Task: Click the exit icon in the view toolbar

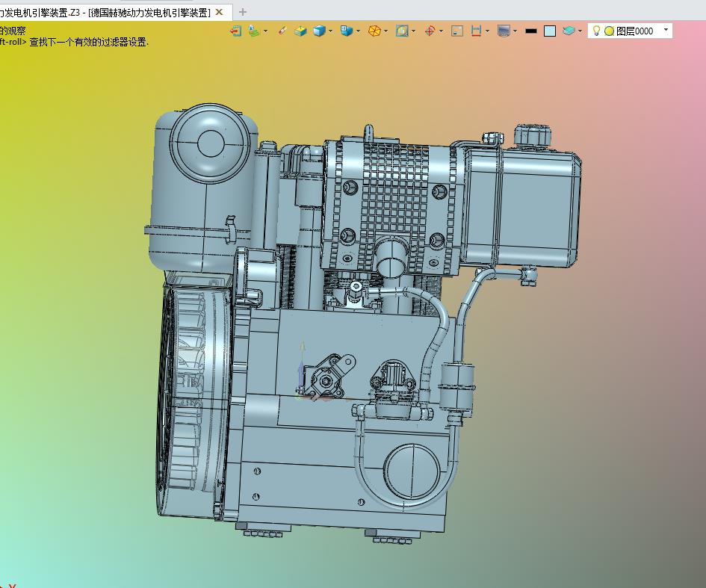Action: point(235,31)
